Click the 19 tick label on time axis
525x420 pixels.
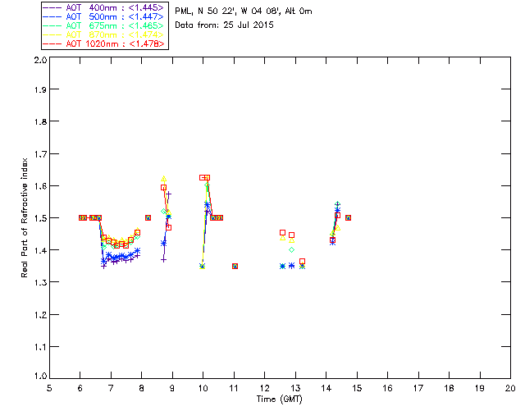(480, 388)
